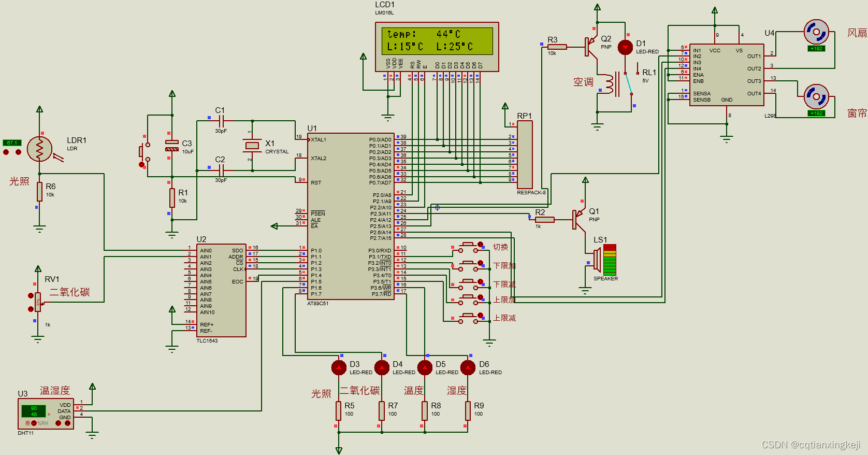Screen dimensions: 868x455
Task: Select the U4 L298 motor driver chip
Action: 727,75
